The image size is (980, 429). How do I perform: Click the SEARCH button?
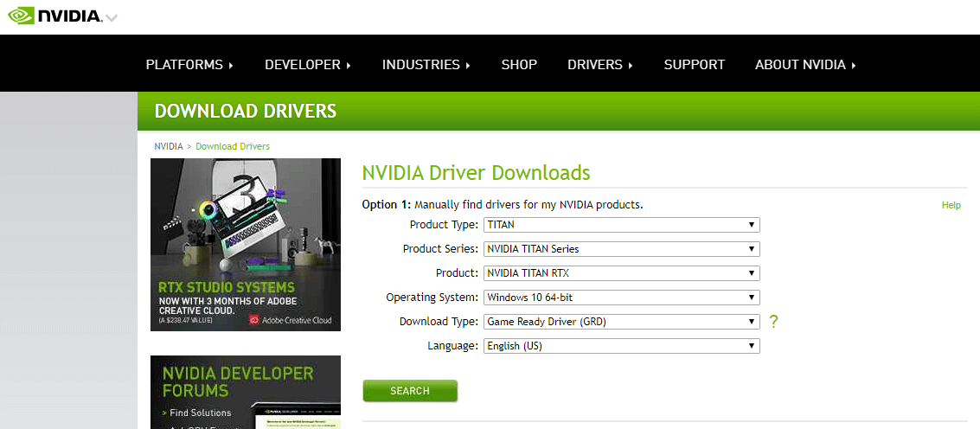pyautogui.click(x=410, y=391)
